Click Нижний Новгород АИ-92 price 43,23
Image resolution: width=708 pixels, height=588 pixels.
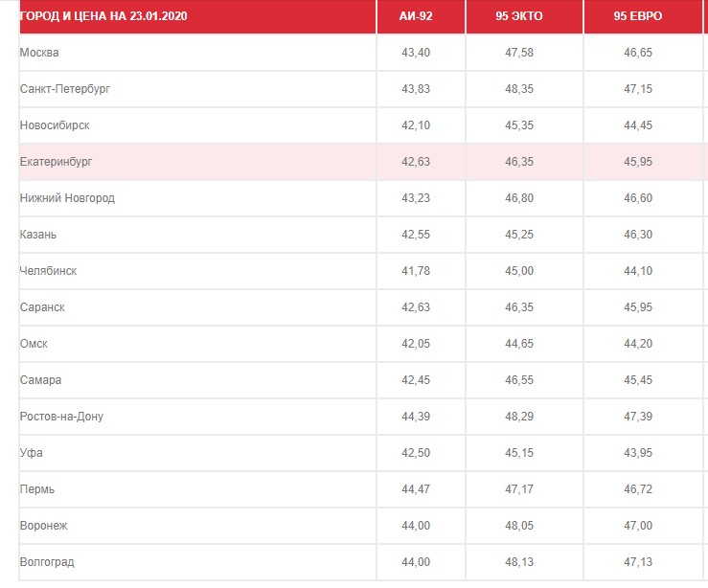click(x=416, y=198)
